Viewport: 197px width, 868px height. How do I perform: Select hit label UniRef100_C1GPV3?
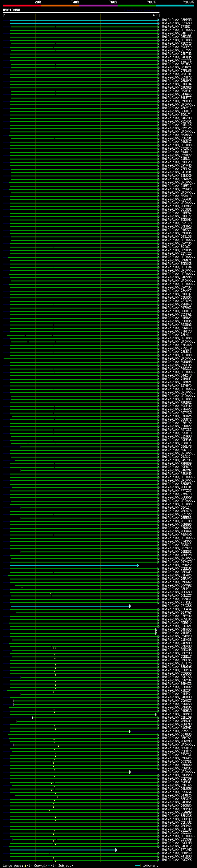[177, 775]
